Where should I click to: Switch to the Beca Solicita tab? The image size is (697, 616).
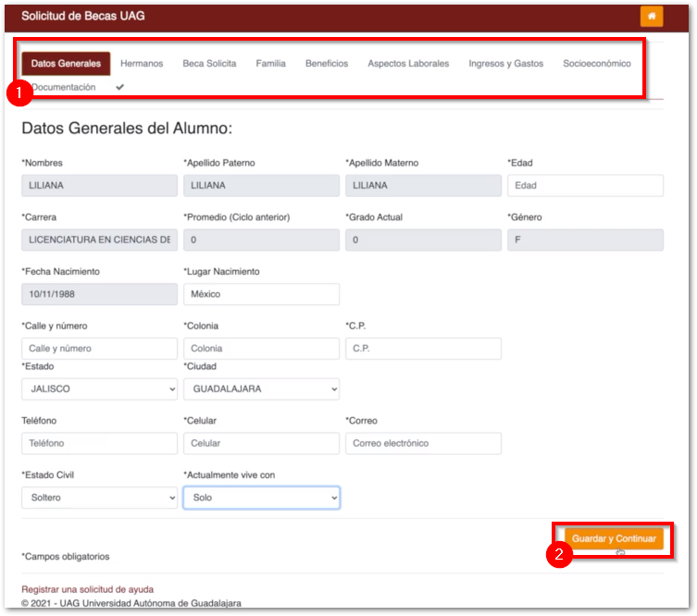209,64
